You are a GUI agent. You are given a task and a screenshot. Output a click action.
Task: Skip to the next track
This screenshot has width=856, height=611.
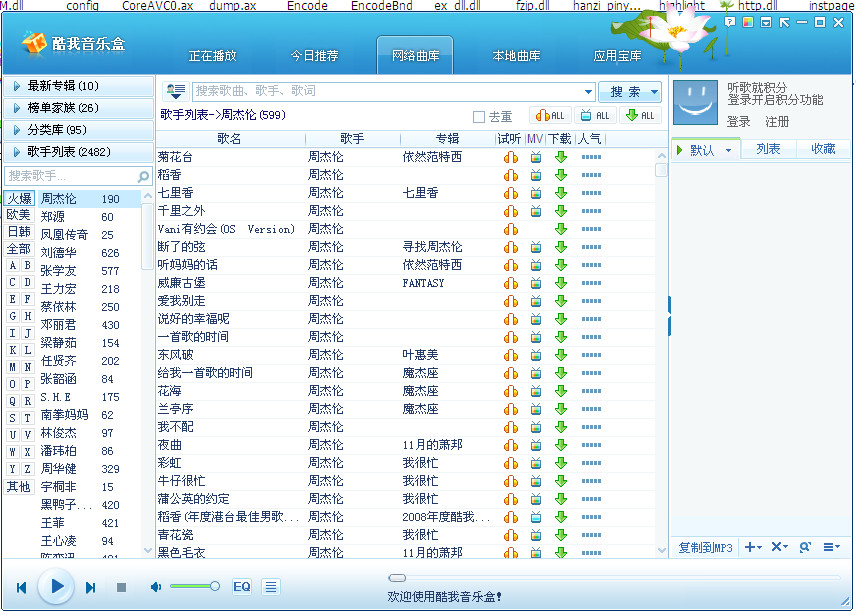click(91, 588)
